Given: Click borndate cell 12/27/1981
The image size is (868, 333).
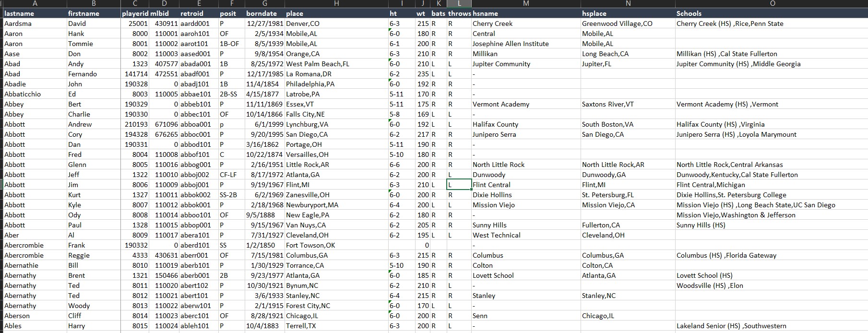Looking at the screenshot, I should point(264,24).
